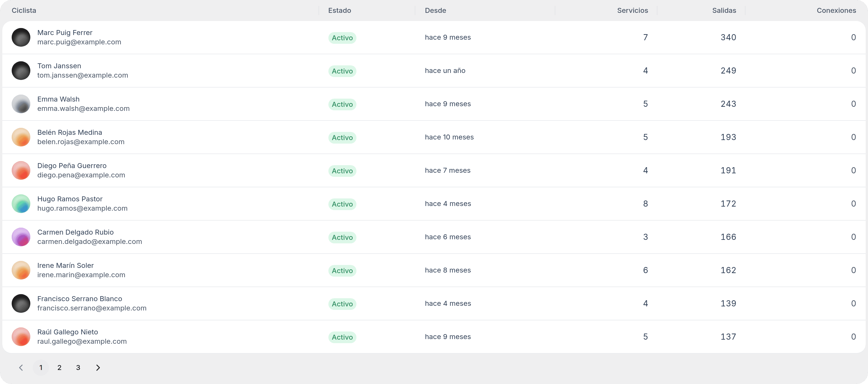The height and width of the screenshot is (384, 868).
Task: Click Servicios value 8 for Hugo Ramos
Action: click(x=645, y=204)
